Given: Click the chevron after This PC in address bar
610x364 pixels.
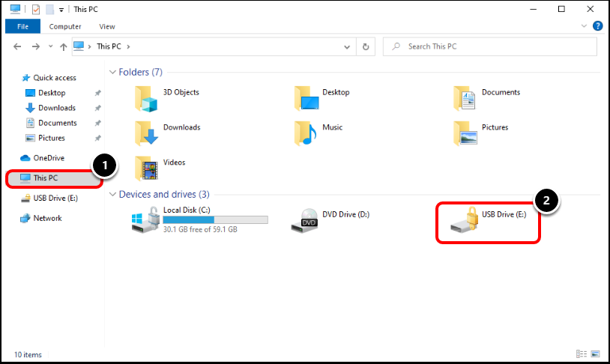Looking at the screenshot, I should [128, 46].
